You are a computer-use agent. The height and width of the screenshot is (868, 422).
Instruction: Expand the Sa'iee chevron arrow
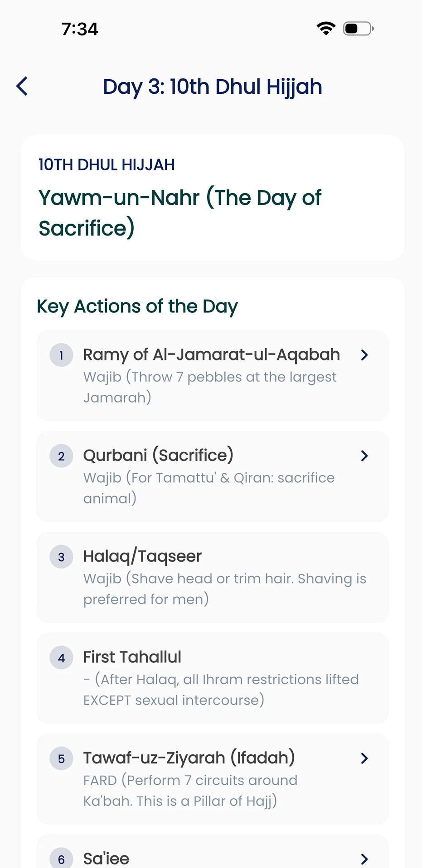(x=364, y=859)
